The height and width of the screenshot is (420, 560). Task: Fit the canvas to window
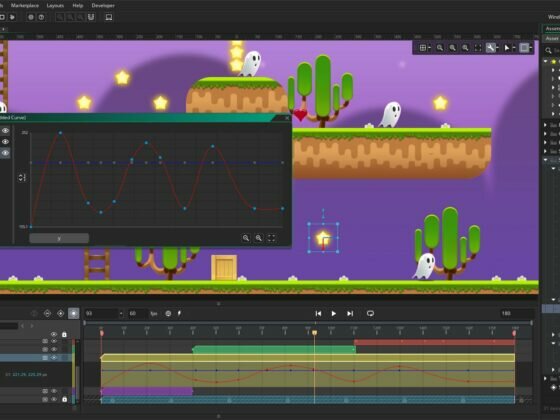(x=478, y=48)
